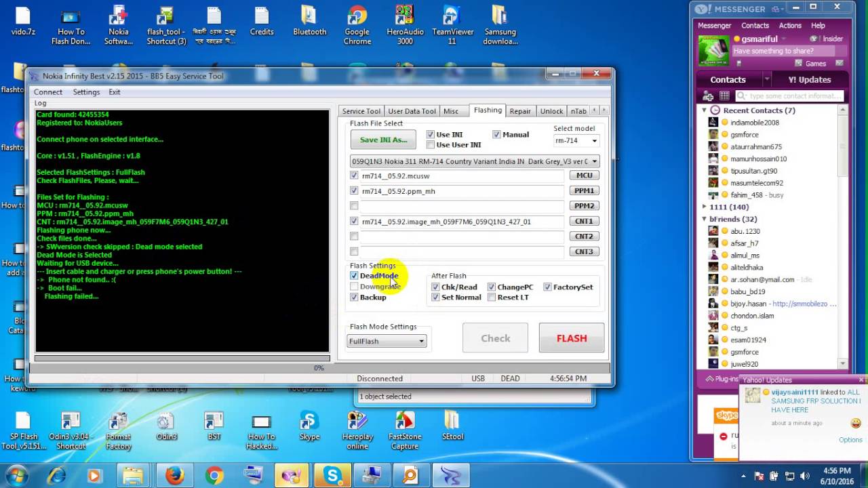Open the Connect menu

pyautogui.click(x=48, y=92)
